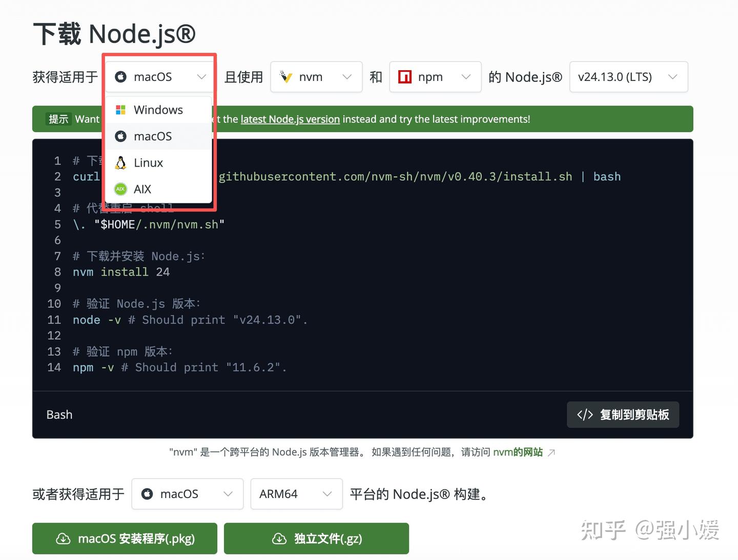Open the nvm的网站 link
The height and width of the screenshot is (560, 738).
click(x=518, y=452)
